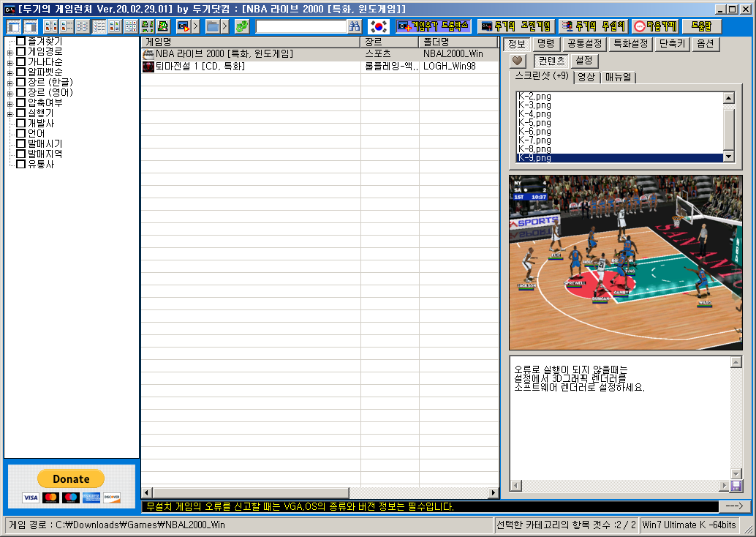Toggle the right info panel layout icon
756x537 pixels.
coord(31,26)
